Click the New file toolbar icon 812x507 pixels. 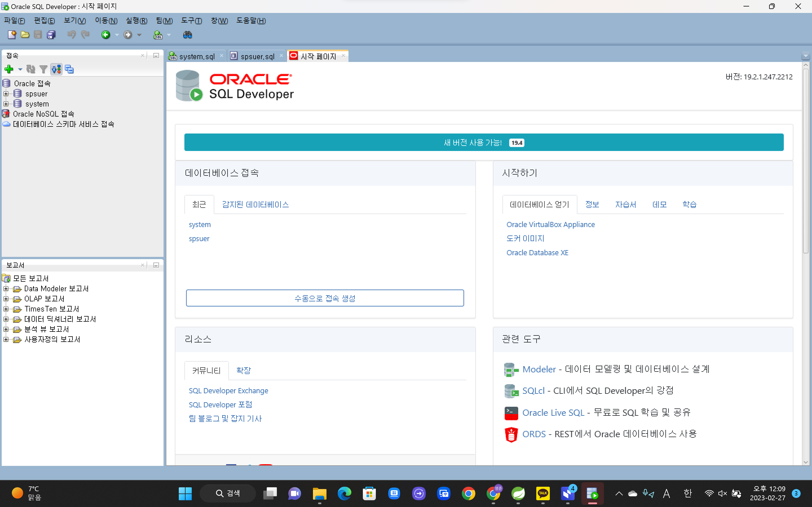tap(12, 35)
